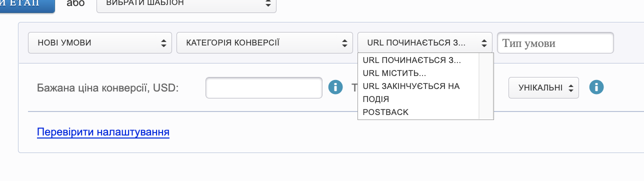Click the arrows on НОВІ УМОВИ selector
The height and width of the screenshot is (181, 644).
(x=163, y=43)
